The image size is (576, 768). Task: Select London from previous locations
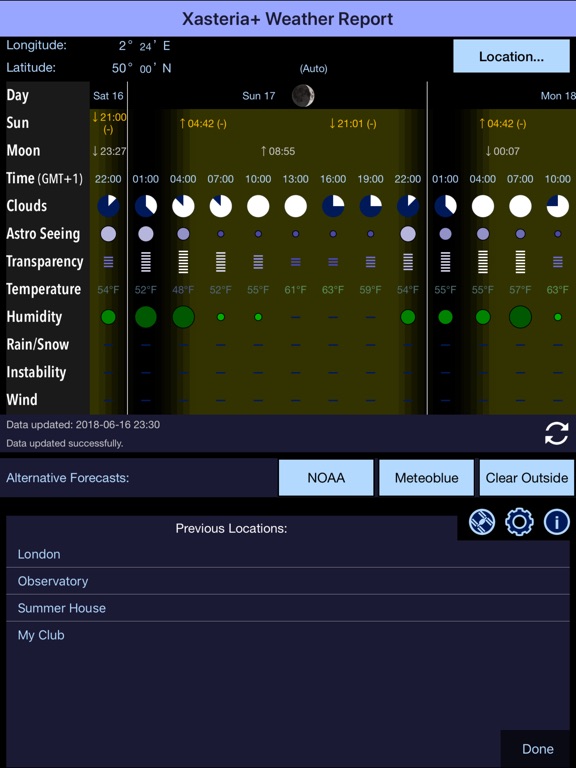tap(288, 554)
